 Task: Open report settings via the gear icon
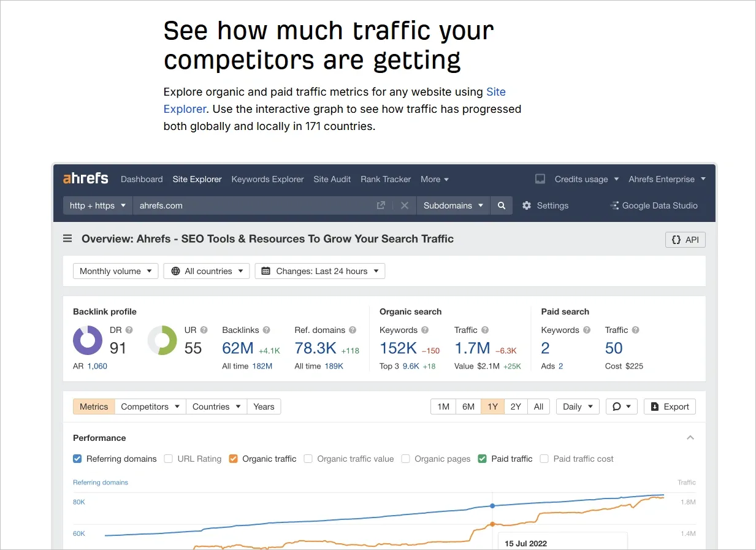(x=527, y=205)
